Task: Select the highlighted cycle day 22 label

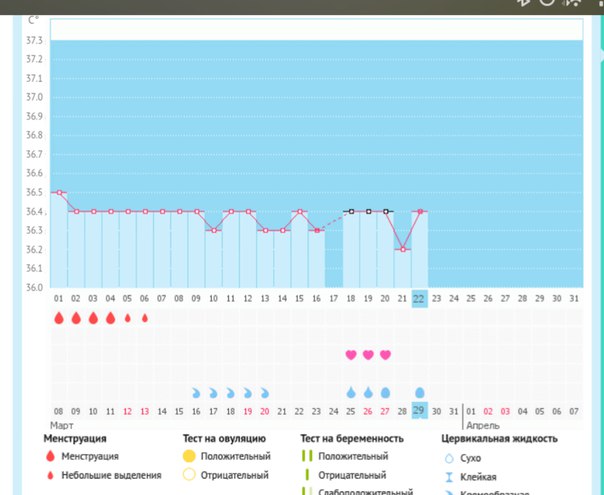Action: pos(420,298)
